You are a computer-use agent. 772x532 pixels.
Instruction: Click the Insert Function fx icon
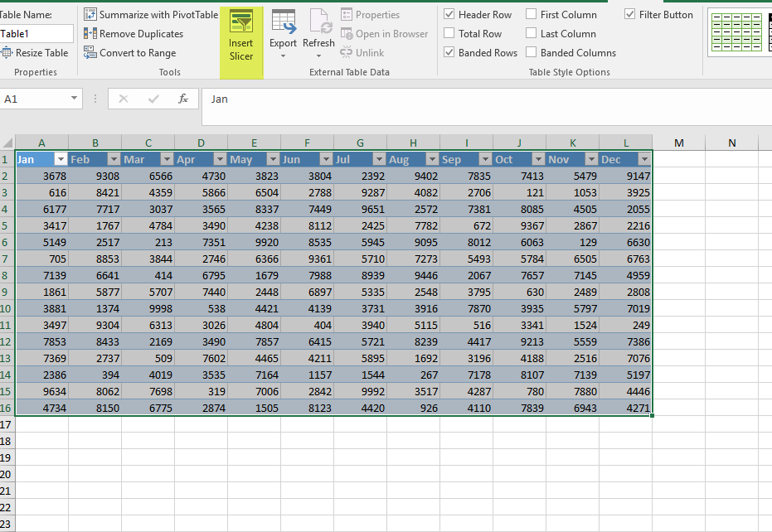coord(183,99)
